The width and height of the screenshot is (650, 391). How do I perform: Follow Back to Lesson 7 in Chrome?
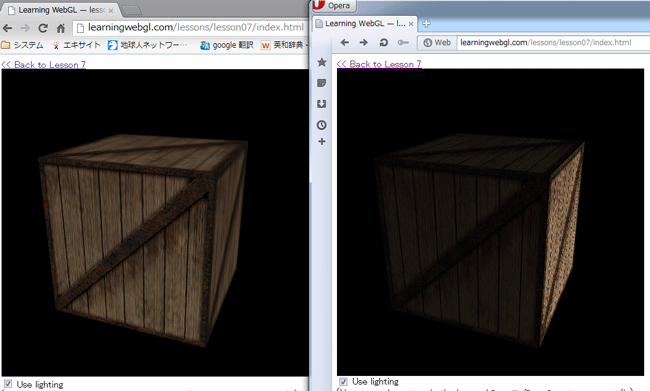pos(44,64)
